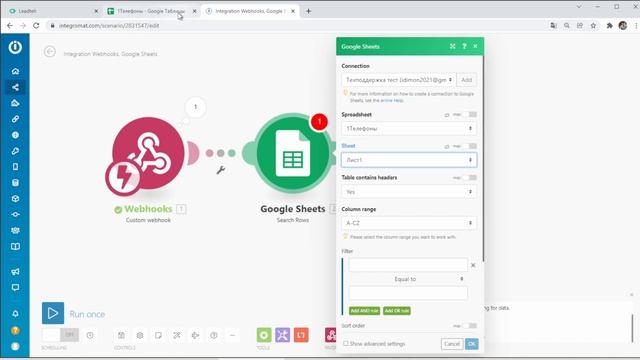Open Table contains headers dropdown showing Yes

point(409,191)
